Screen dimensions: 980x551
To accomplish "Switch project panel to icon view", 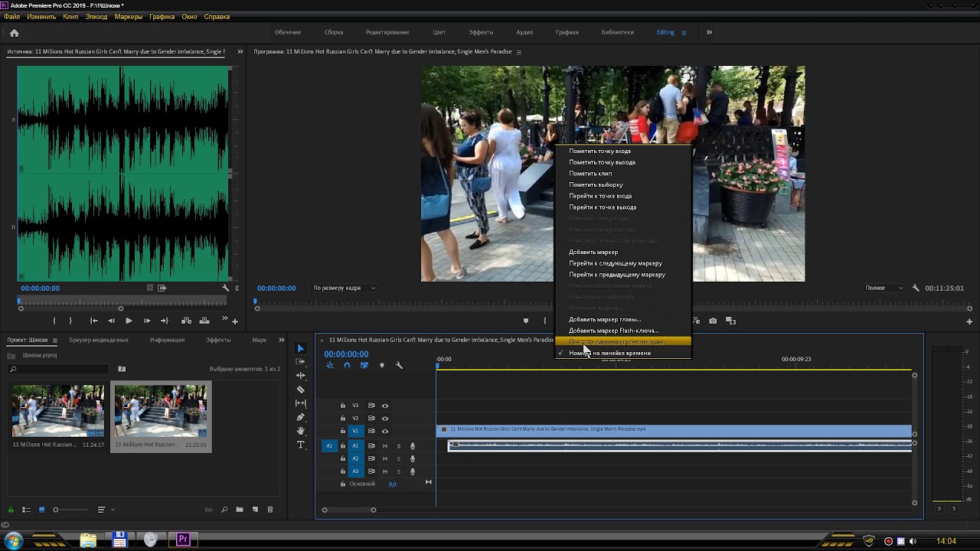I will 42,510.
